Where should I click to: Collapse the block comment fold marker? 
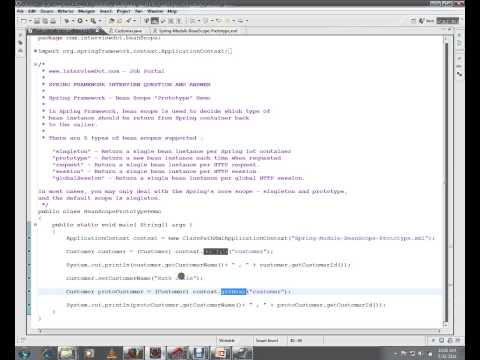[36, 64]
